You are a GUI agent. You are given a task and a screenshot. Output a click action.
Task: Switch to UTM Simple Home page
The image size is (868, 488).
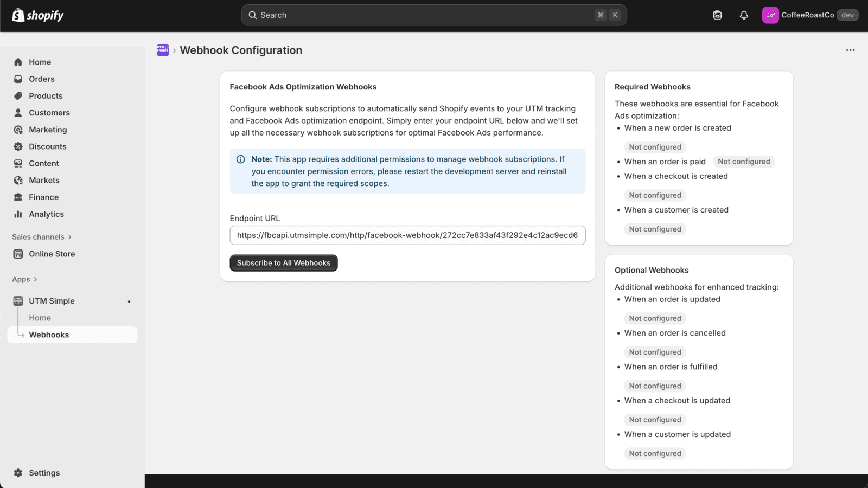pyautogui.click(x=40, y=317)
